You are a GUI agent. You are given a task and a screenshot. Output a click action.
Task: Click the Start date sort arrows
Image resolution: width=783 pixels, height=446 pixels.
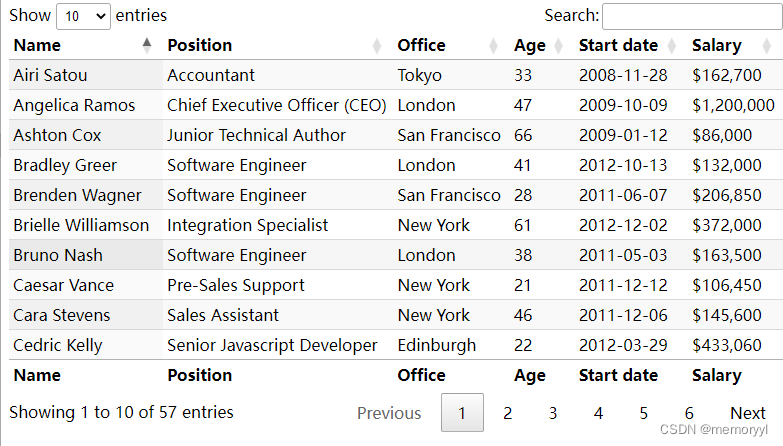point(671,45)
